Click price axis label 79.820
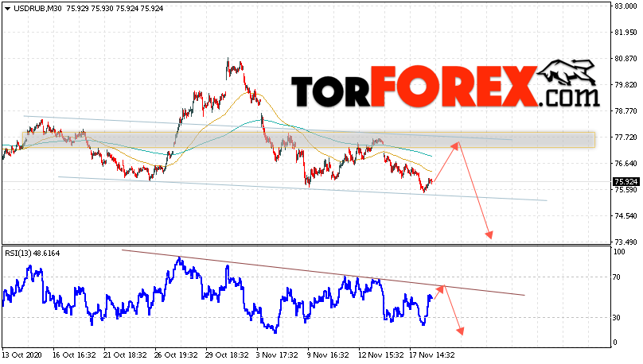The image size is (643, 364). coord(625,85)
